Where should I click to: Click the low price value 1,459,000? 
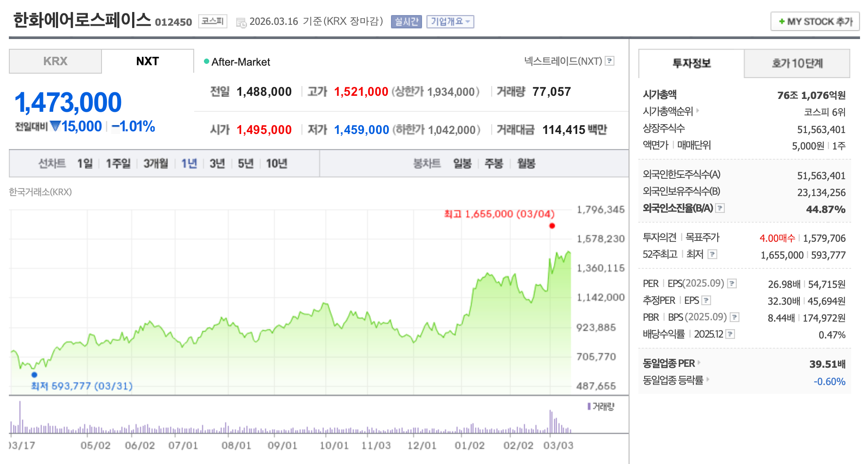click(361, 130)
